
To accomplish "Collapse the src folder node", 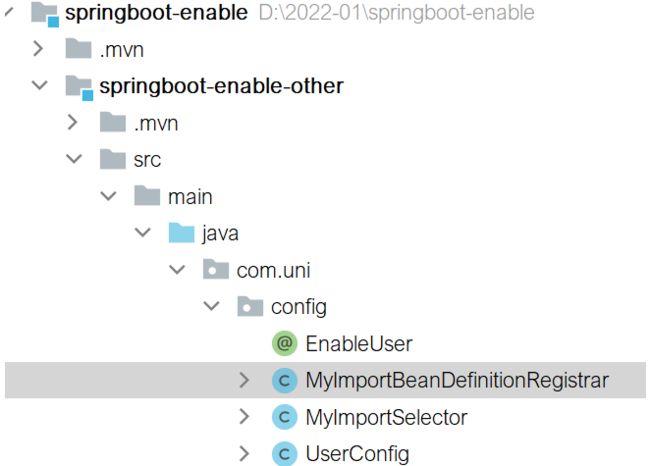I will click(74, 159).
